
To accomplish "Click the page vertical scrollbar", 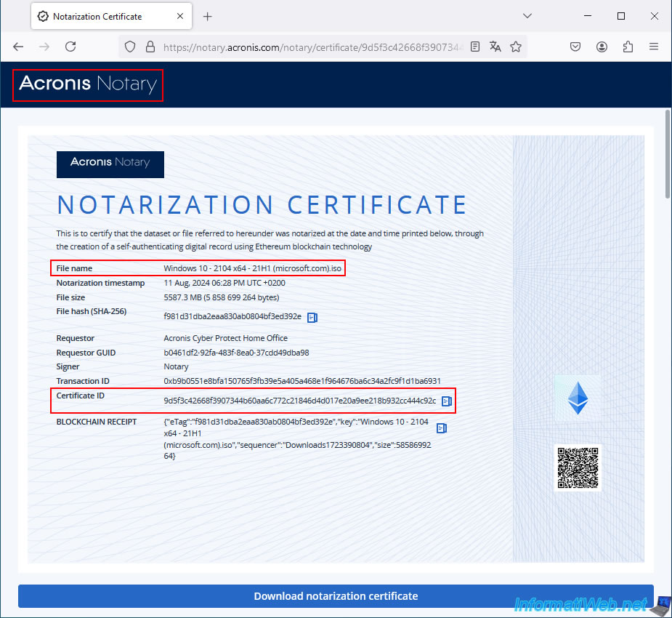I will [x=668, y=154].
